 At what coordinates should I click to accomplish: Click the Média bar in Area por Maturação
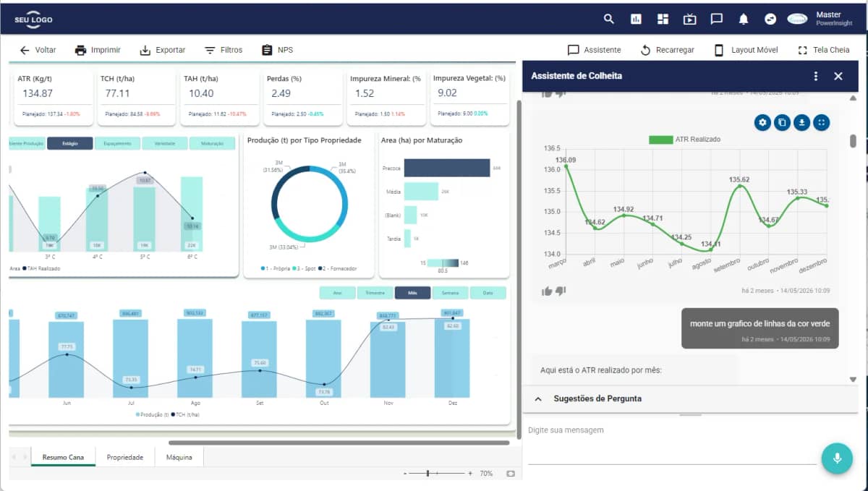coord(421,191)
